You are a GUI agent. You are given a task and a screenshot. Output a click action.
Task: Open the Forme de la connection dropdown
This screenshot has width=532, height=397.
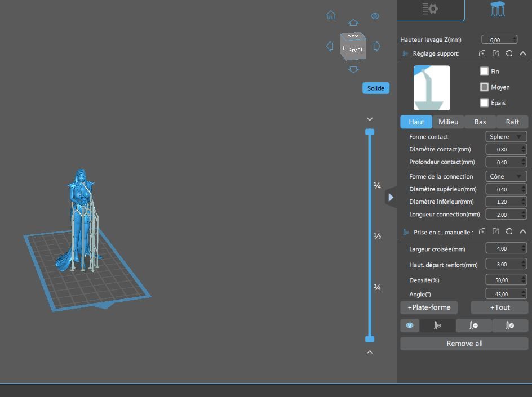[506, 176]
